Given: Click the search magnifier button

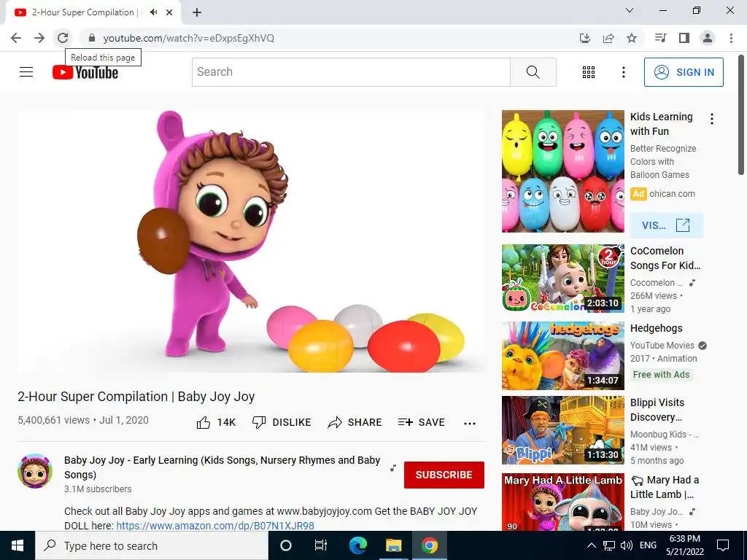Looking at the screenshot, I should point(533,72).
